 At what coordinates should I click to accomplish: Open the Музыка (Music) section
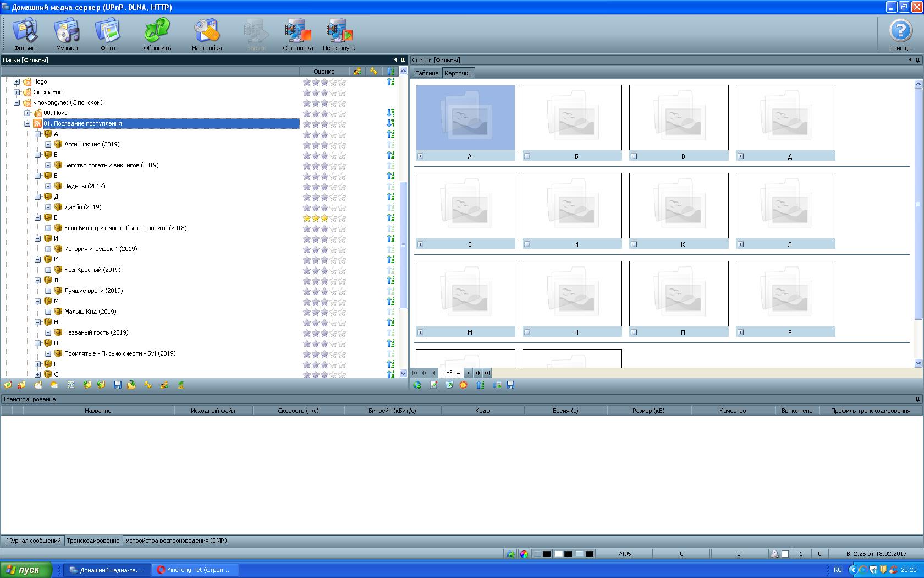coord(67,34)
